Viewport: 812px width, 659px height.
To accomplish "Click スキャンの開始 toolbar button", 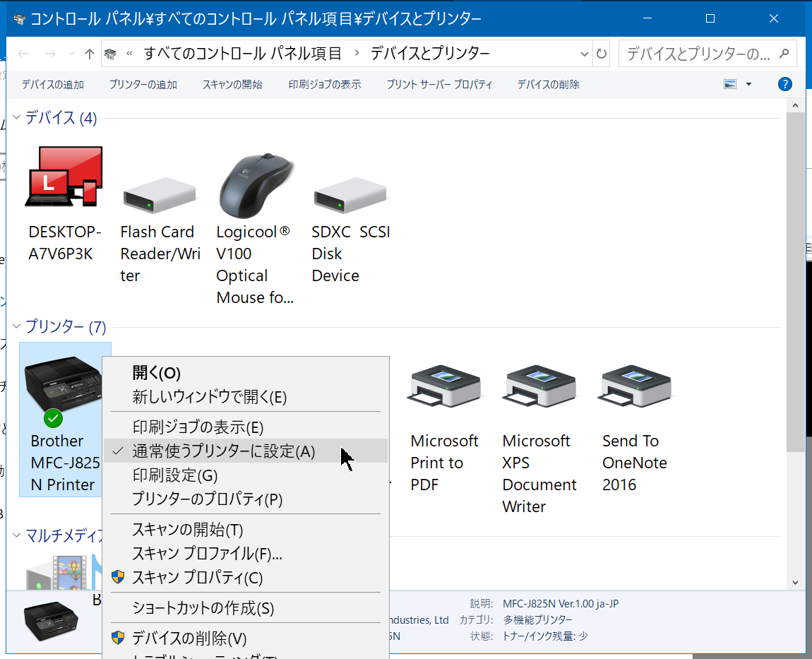I will click(232, 85).
